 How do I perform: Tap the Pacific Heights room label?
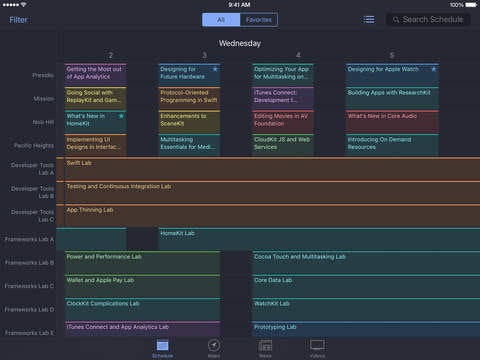tap(34, 146)
